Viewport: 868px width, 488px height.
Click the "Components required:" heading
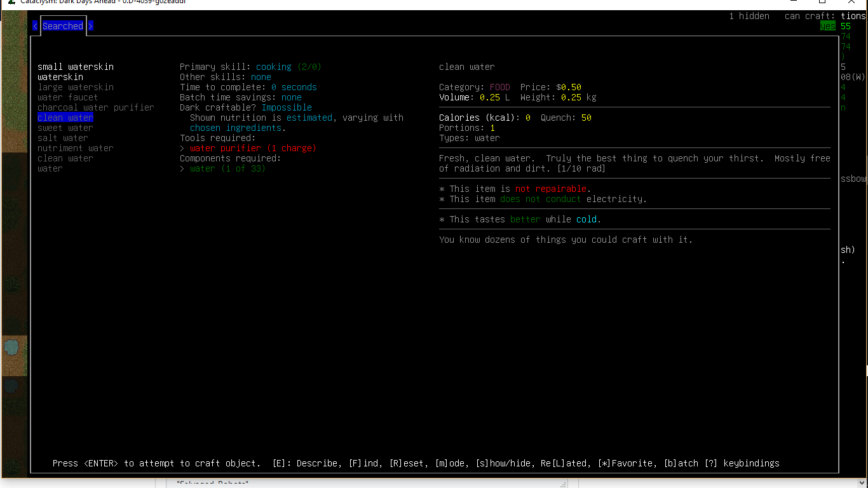(x=231, y=158)
